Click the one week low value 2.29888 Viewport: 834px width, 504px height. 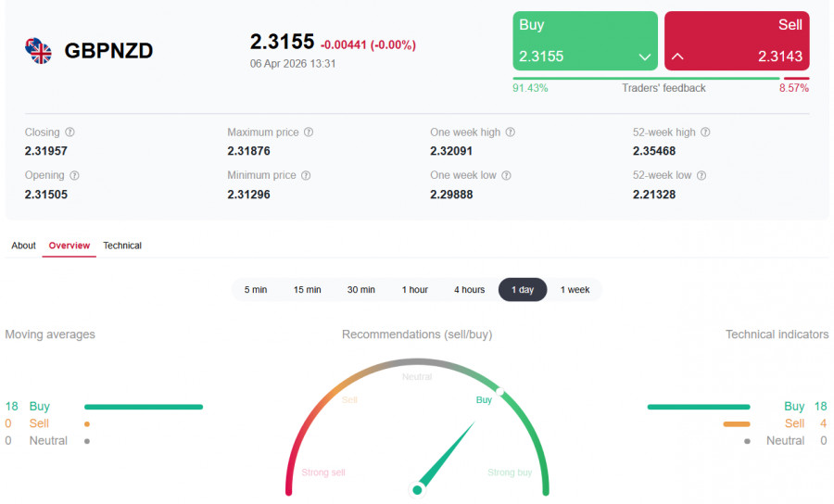(451, 195)
